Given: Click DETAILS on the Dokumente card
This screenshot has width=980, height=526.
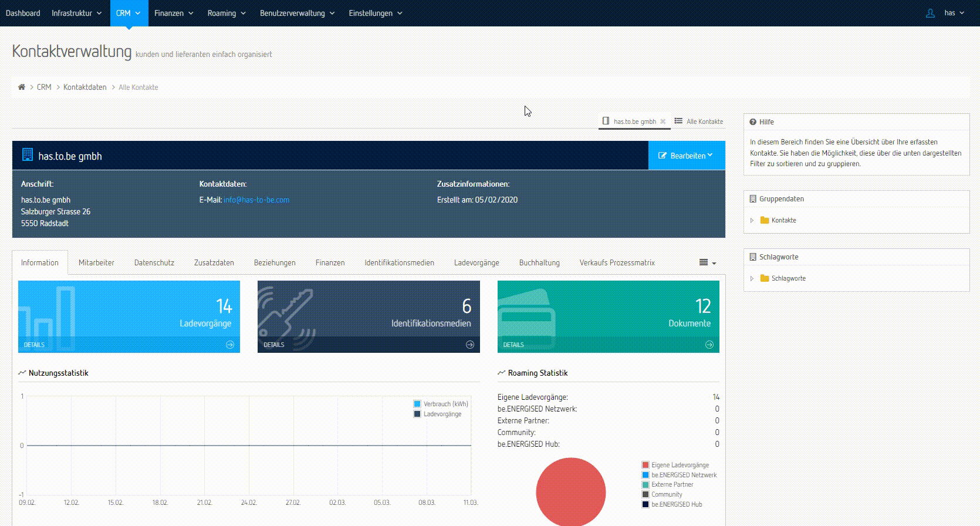Looking at the screenshot, I should [x=513, y=345].
